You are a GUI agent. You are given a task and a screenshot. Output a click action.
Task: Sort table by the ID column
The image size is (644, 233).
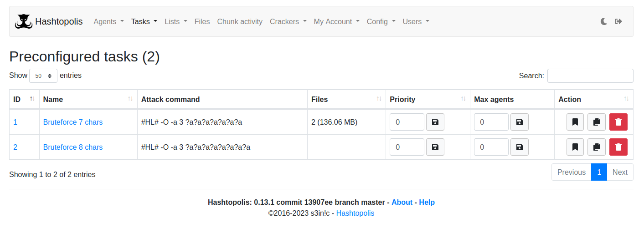[24, 99]
